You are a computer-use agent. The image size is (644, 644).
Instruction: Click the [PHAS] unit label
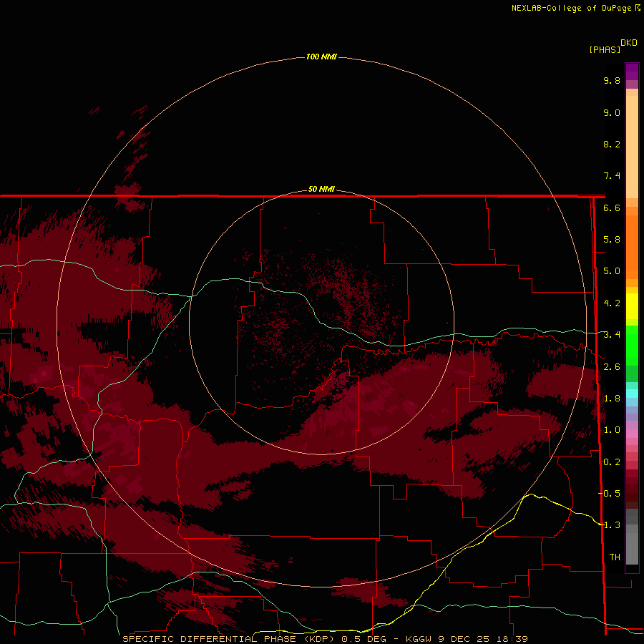[x=605, y=50]
